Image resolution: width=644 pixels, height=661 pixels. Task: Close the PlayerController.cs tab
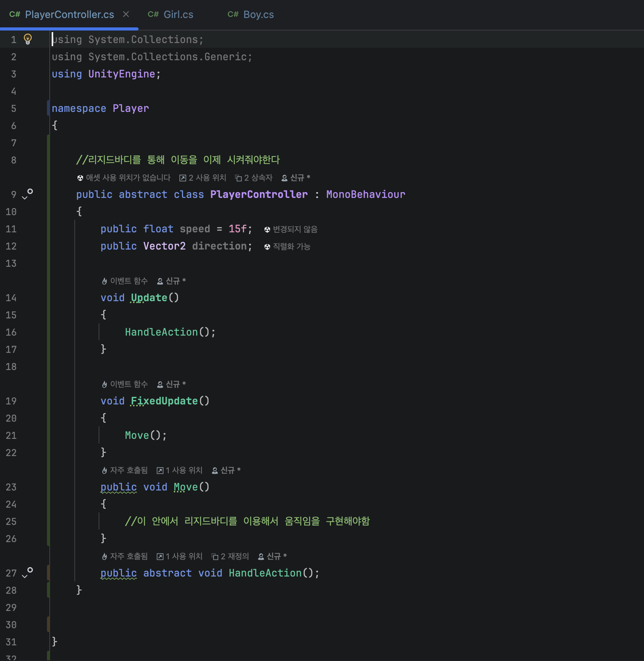click(126, 14)
